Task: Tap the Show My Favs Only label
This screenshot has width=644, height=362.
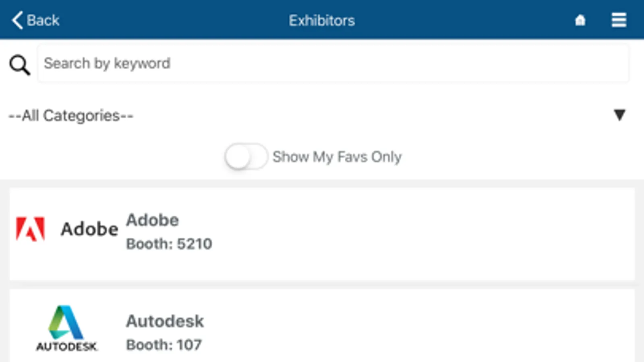Action: pyautogui.click(x=337, y=157)
